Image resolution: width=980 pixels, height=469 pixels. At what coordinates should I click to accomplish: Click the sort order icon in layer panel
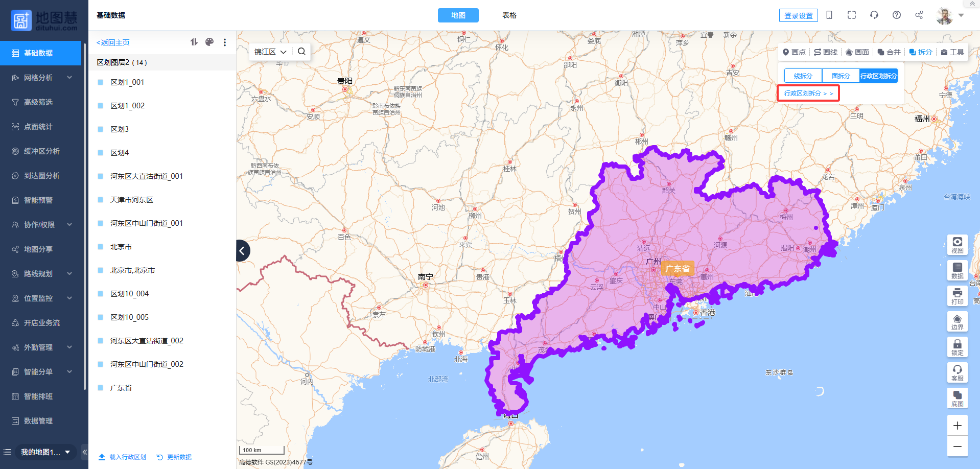point(194,42)
